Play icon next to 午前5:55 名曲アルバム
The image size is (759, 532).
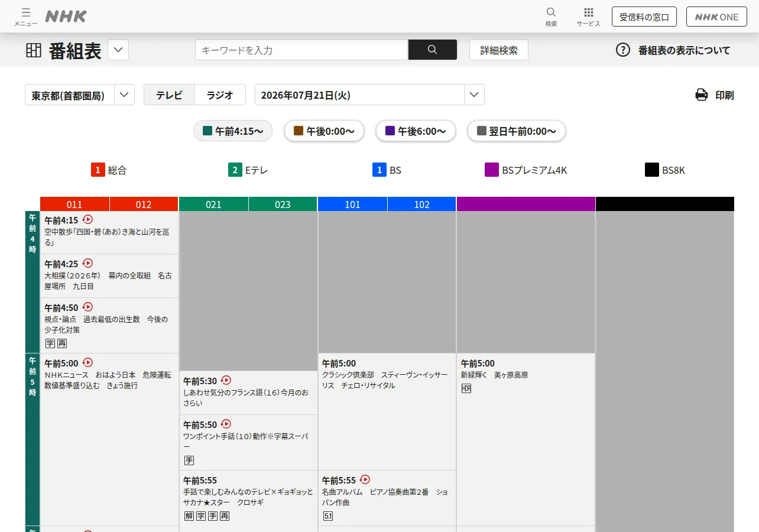point(365,479)
